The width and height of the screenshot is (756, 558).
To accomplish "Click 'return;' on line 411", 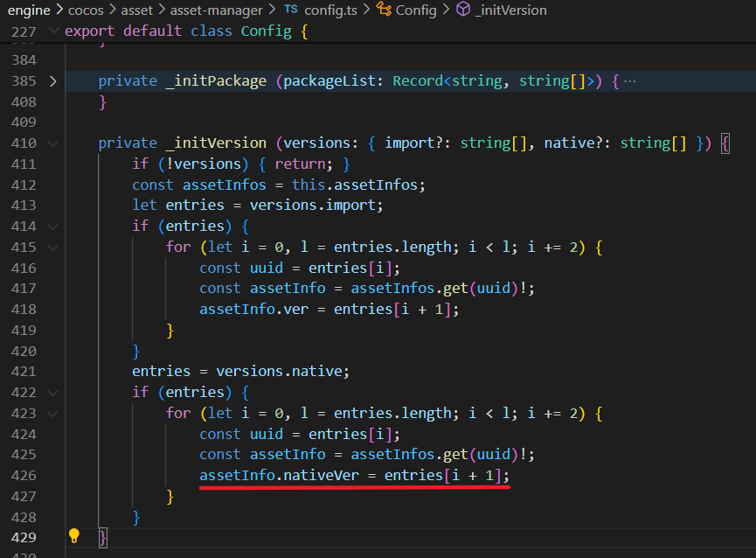I will 304,164.
